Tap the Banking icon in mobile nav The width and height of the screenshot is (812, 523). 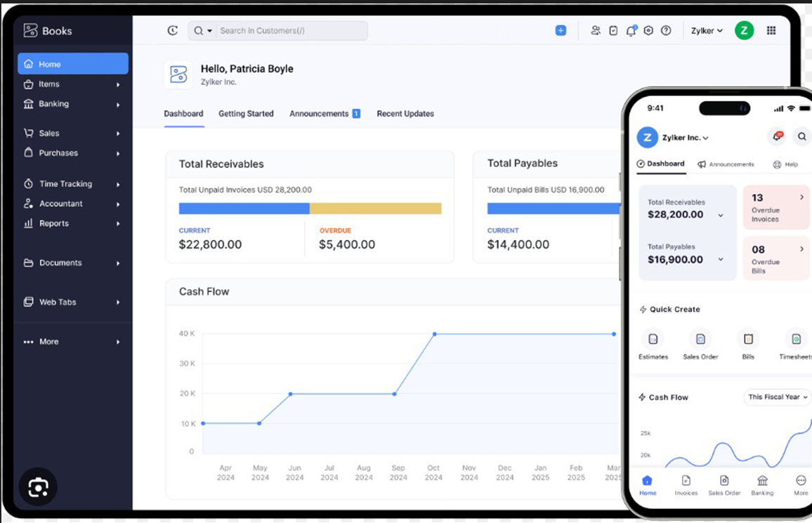click(762, 485)
